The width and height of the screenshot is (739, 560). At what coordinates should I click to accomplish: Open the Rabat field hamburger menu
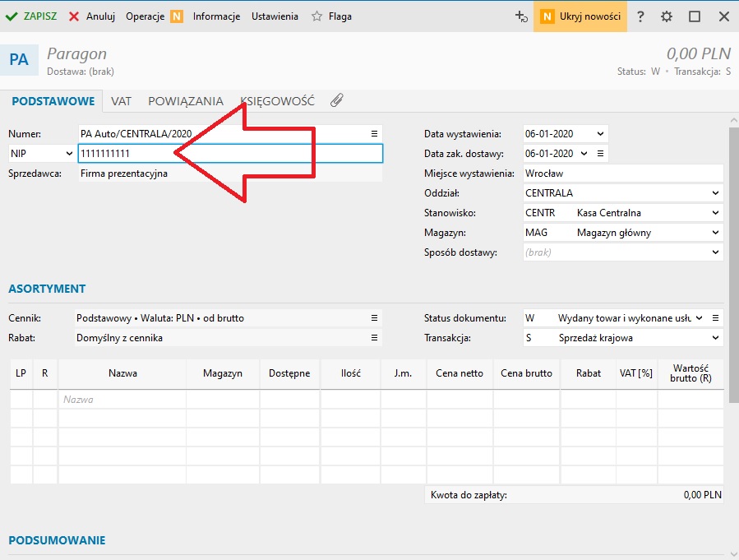[374, 338]
